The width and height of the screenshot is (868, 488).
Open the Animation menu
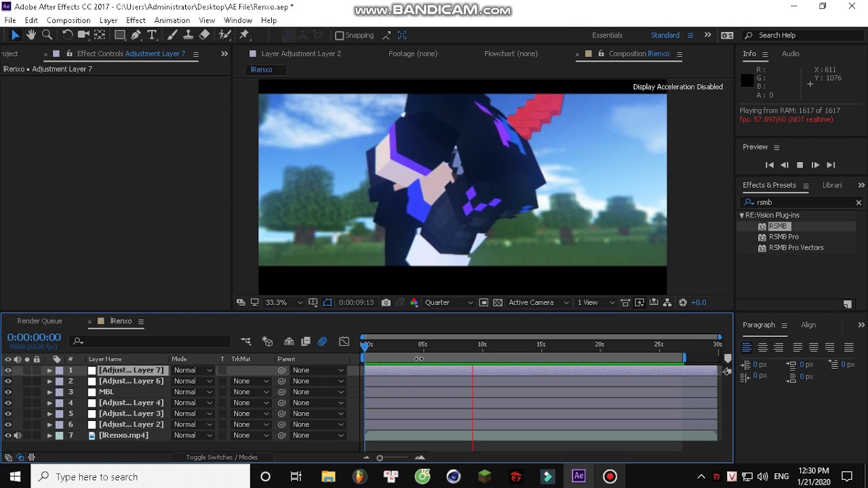(x=172, y=20)
